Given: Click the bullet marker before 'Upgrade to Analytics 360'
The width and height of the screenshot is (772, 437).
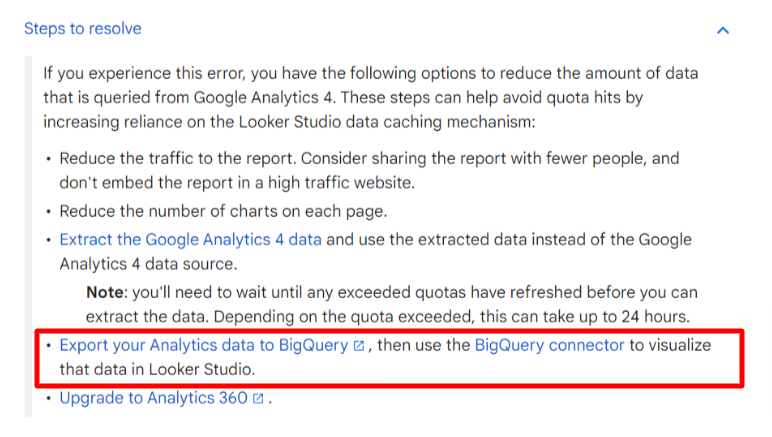Looking at the screenshot, I should 48,398.
